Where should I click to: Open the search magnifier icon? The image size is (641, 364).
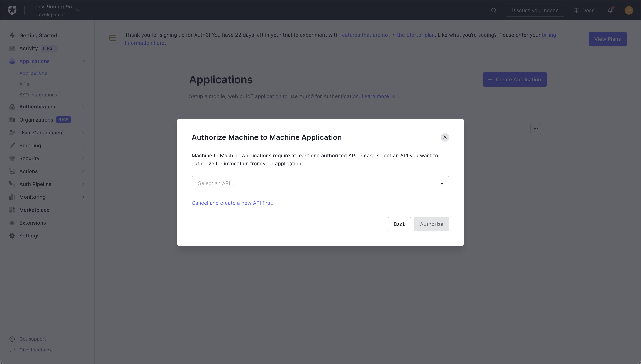pos(494,10)
